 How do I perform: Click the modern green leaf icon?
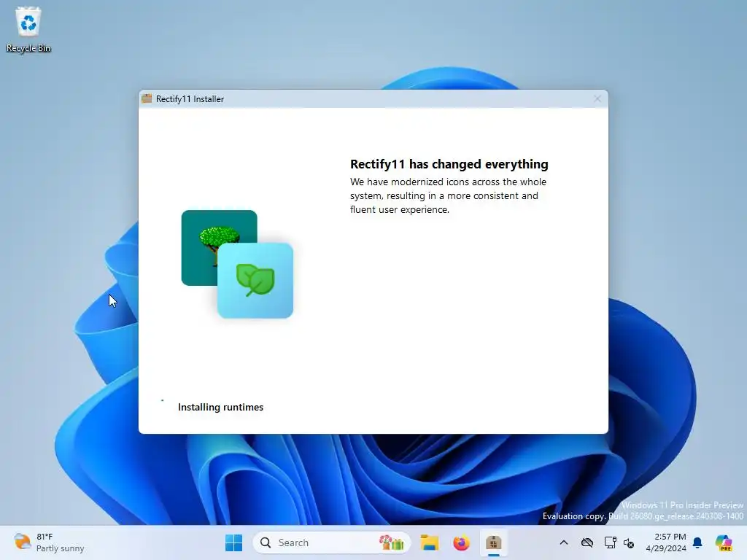click(x=255, y=280)
